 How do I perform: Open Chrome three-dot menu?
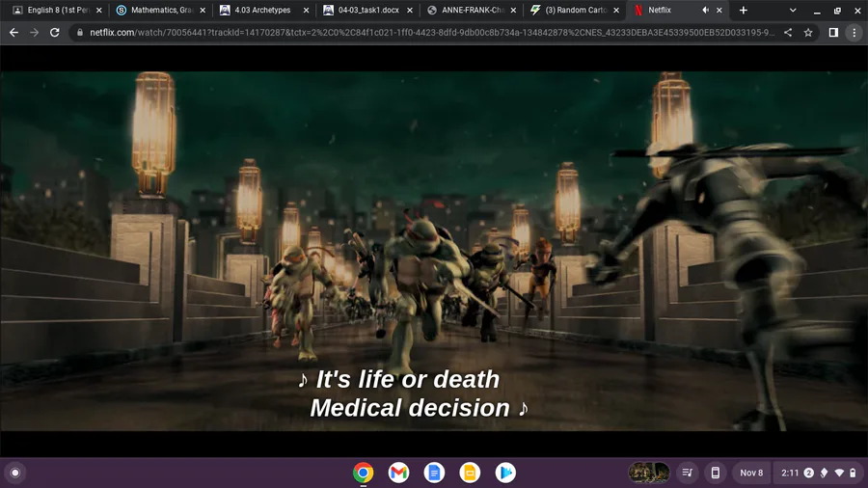854,33
